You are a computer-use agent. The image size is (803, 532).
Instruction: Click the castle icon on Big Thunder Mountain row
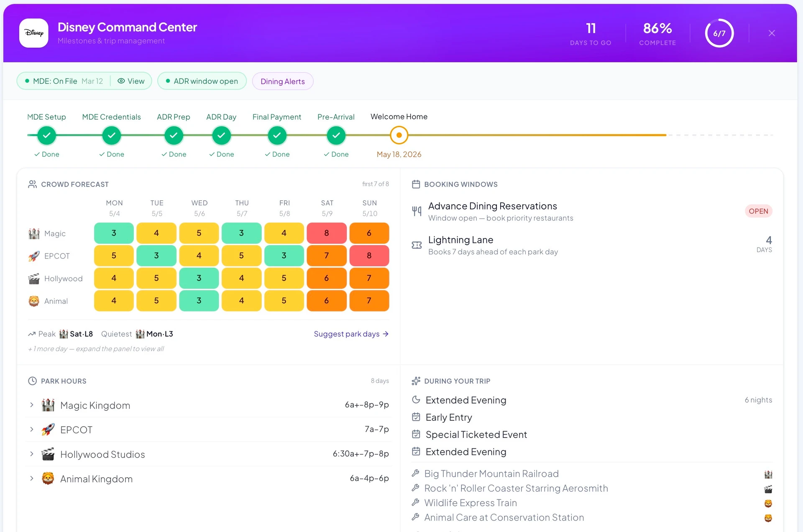(768, 474)
